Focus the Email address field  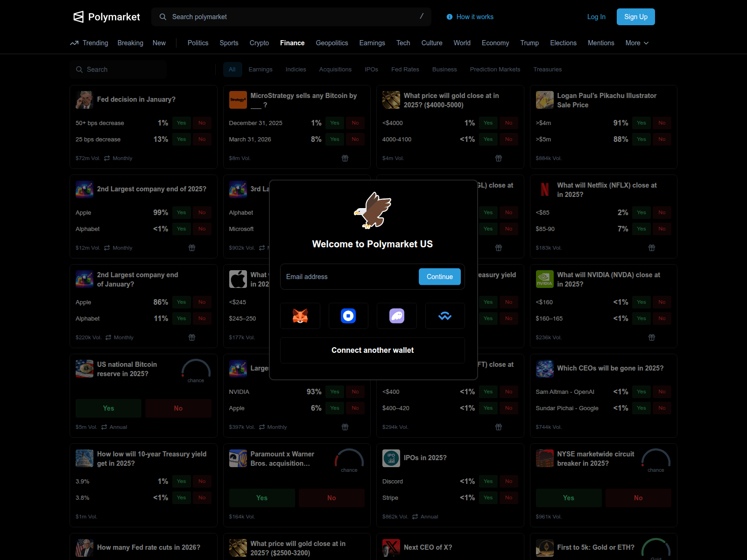350,277
